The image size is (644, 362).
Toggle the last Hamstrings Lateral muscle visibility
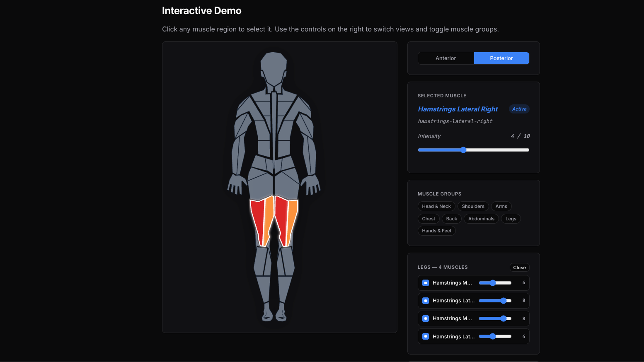coord(425,336)
